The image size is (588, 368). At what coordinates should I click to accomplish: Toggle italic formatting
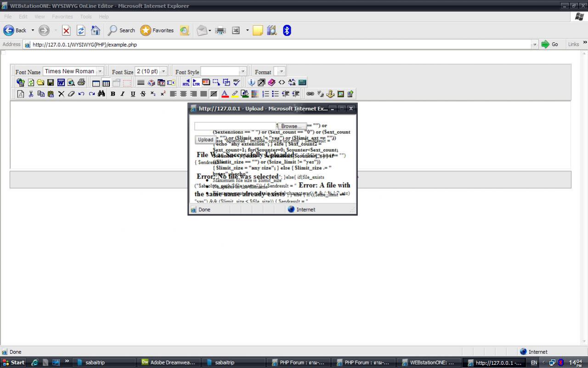point(123,94)
